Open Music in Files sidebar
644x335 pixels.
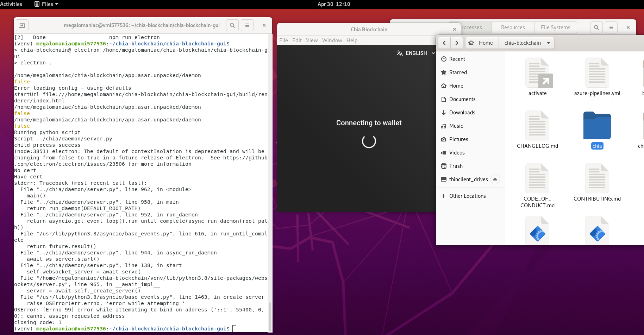click(x=470, y=126)
